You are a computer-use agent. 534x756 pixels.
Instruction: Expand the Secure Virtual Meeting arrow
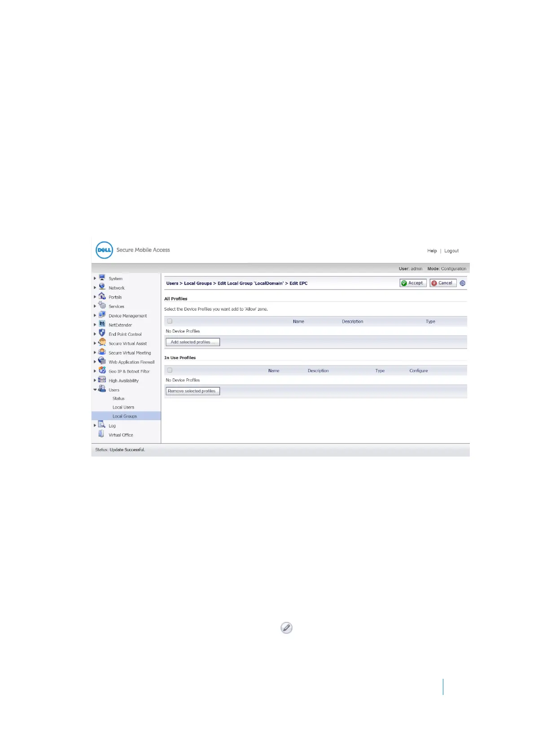95,352
